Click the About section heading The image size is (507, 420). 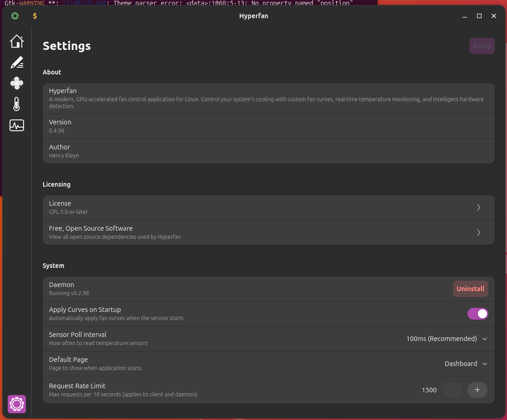(52, 72)
